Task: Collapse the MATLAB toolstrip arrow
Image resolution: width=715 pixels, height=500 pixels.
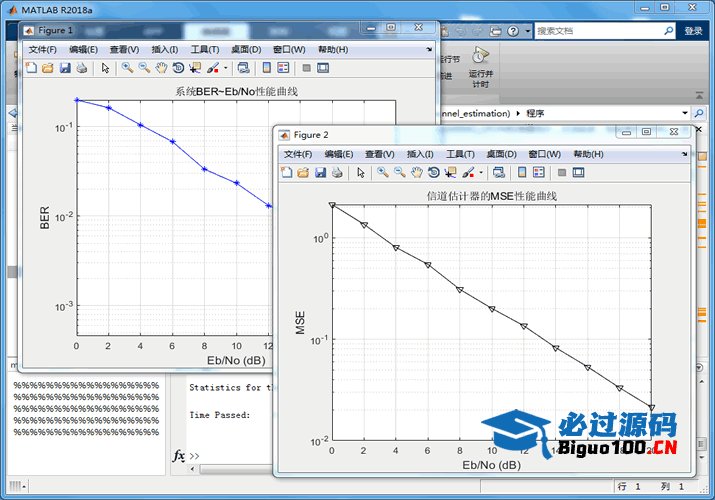Action: [699, 95]
